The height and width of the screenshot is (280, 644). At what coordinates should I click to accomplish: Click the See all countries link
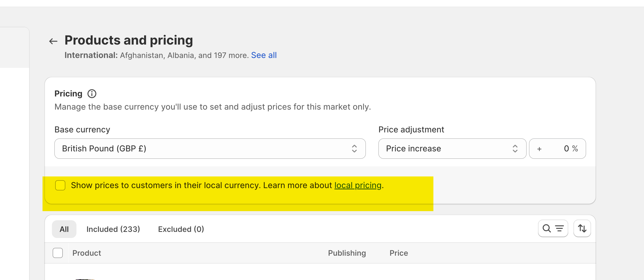coord(264,55)
